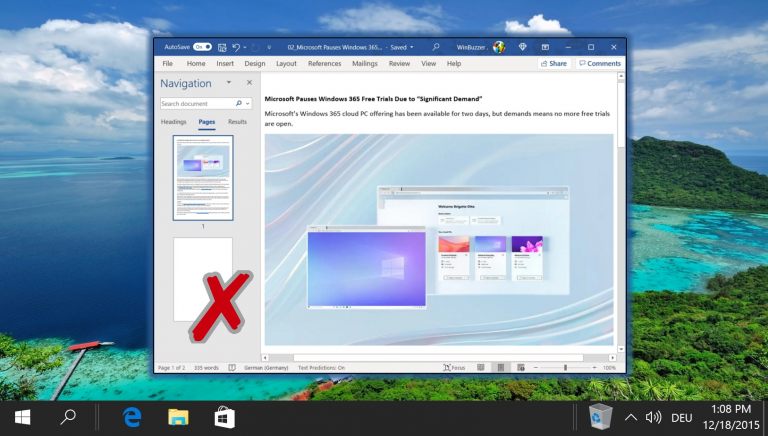Click the Save icon in title bar
The image size is (768, 436).
click(222, 47)
